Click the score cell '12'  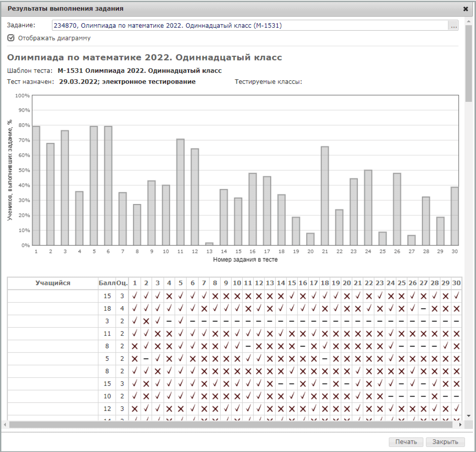click(107, 409)
